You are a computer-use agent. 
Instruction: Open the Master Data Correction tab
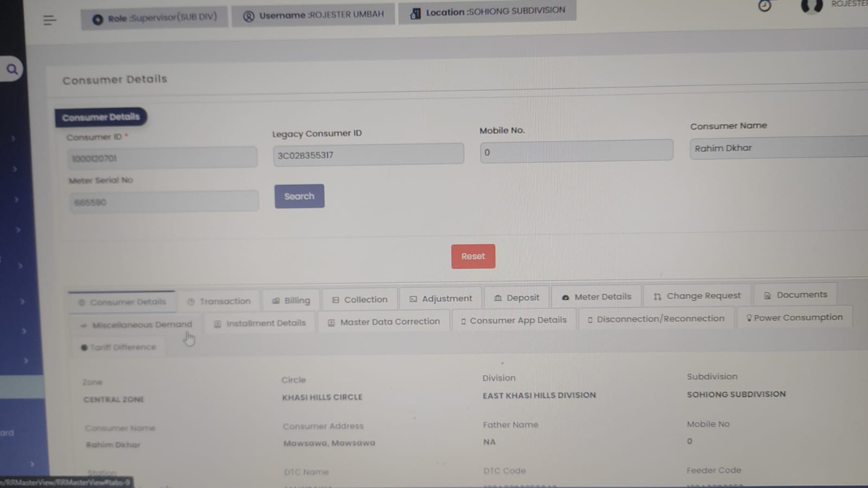(x=384, y=322)
